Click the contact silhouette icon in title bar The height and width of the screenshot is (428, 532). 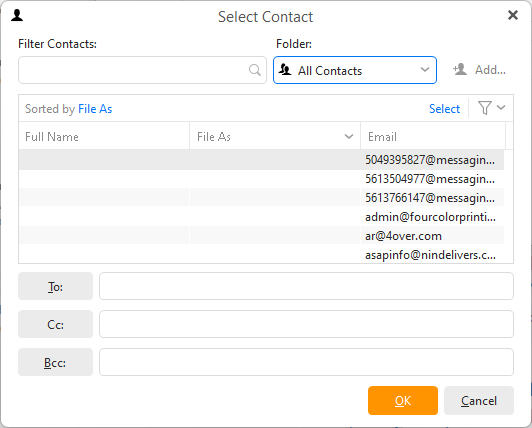pyautogui.click(x=17, y=15)
